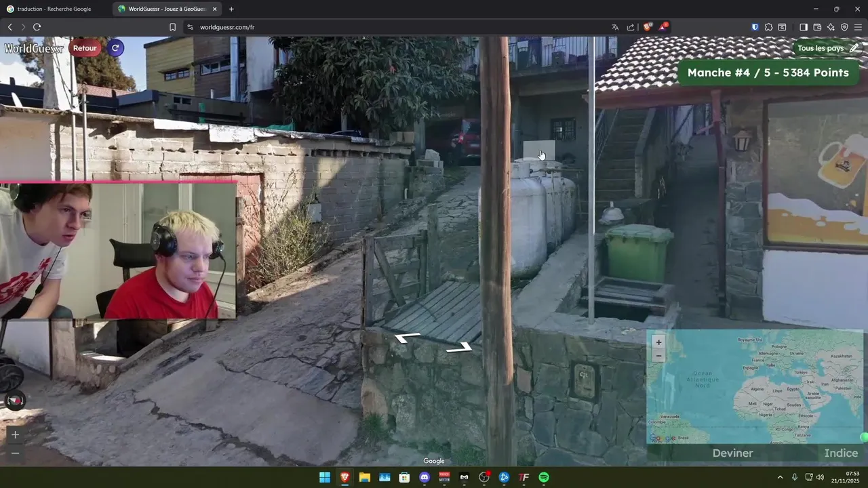
Task: Bookmark this page
Action: [172, 27]
